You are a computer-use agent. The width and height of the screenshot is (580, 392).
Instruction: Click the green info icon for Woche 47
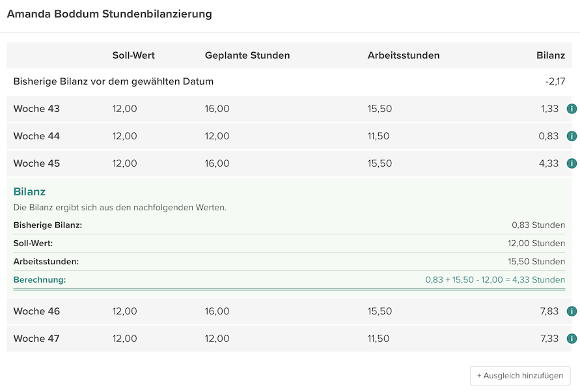[572, 339]
